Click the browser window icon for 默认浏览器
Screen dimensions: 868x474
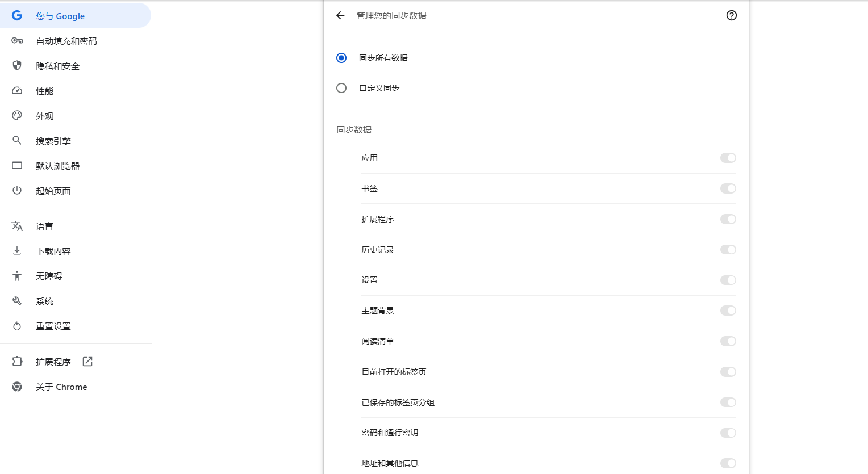(17, 165)
